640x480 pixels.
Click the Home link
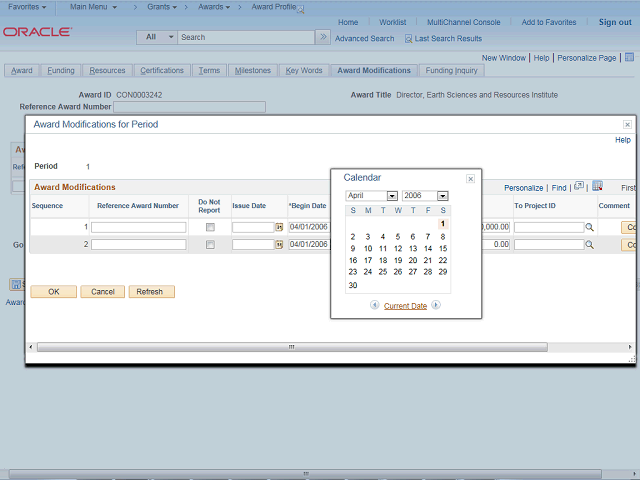tap(348, 22)
